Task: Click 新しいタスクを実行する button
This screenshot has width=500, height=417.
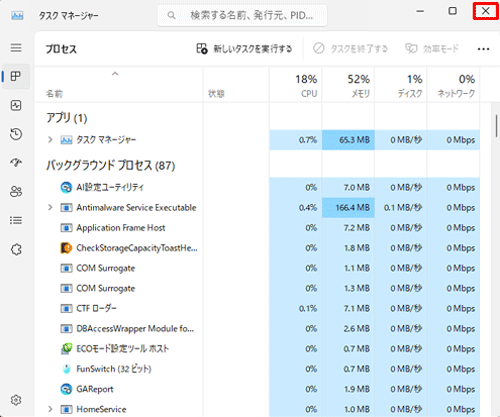Action: tap(244, 49)
